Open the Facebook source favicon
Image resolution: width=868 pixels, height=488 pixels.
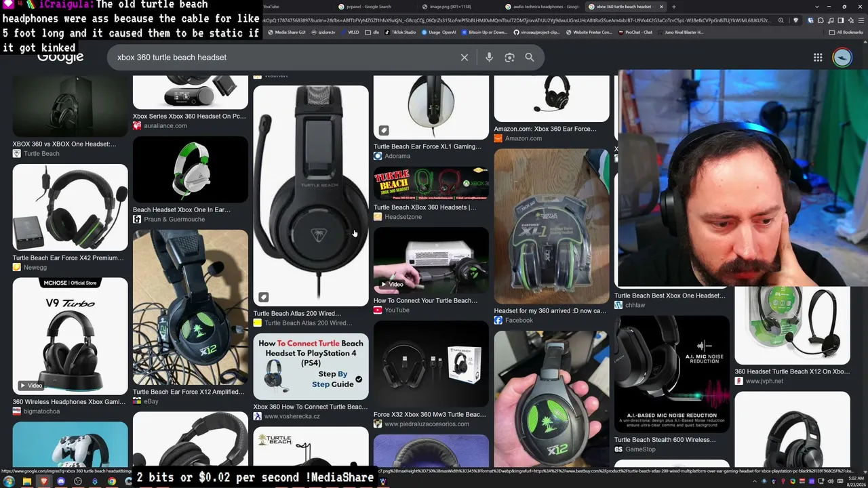click(x=498, y=321)
